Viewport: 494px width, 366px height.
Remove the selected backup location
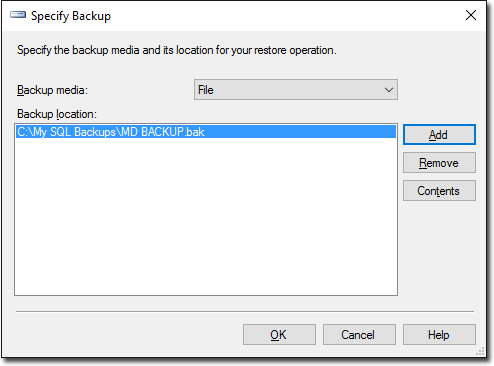point(439,163)
